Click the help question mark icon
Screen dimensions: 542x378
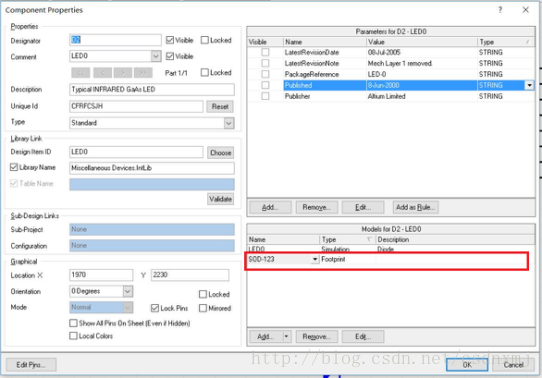tap(500, 10)
